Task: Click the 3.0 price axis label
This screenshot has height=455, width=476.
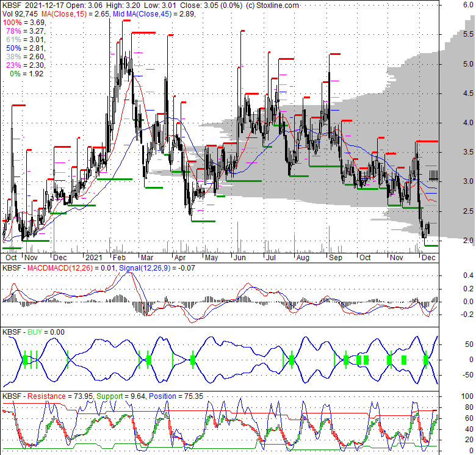Action: (468, 181)
